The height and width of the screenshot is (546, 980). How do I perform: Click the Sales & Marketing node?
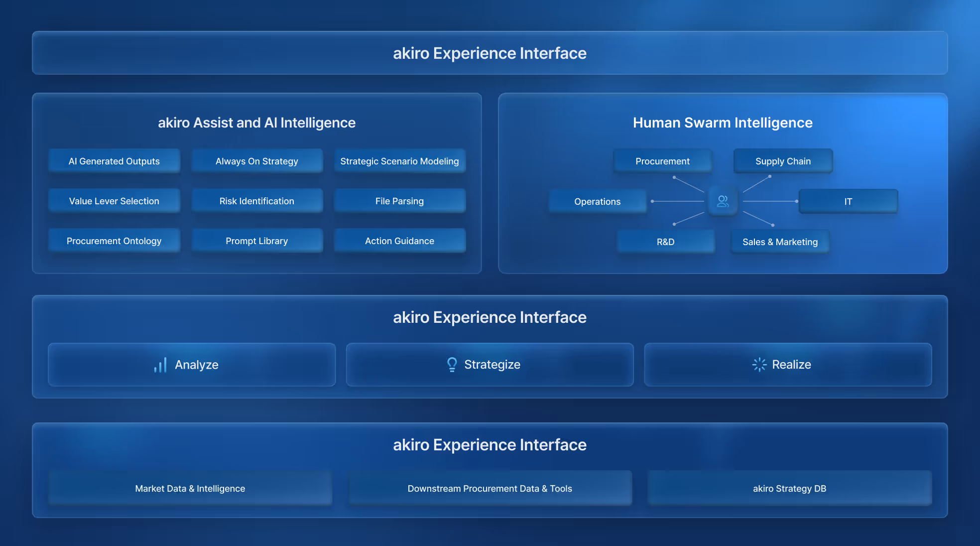[x=780, y=242]
